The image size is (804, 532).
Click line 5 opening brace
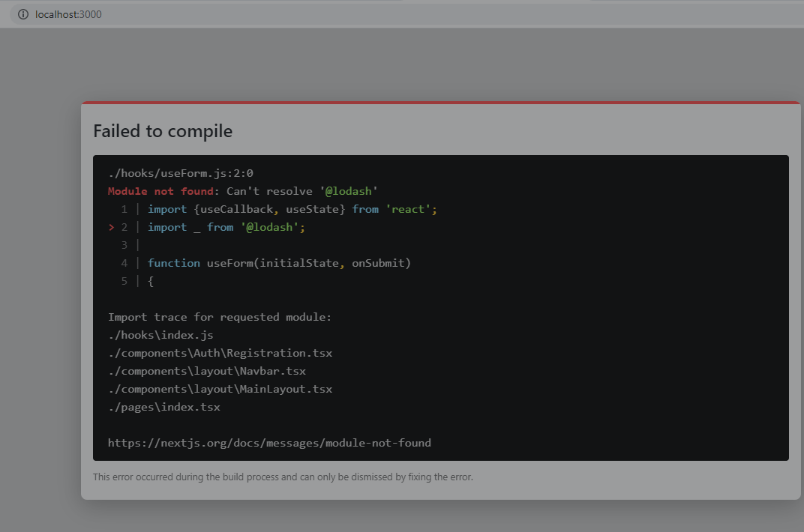click(151, 281)
